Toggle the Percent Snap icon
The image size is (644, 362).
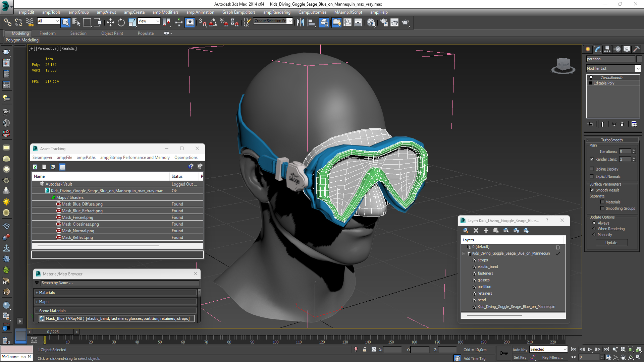coord(224,22)
